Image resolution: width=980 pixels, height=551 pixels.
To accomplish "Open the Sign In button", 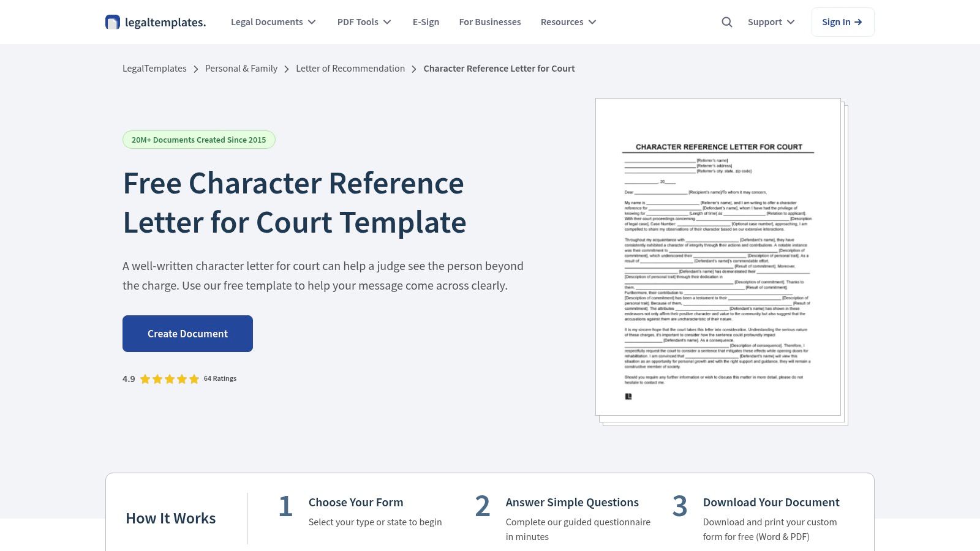I will click(x=843, y=21).
